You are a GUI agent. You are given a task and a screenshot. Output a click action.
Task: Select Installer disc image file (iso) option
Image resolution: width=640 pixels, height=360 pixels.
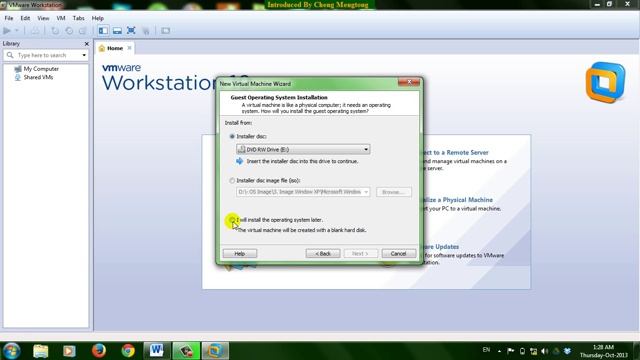232,180
